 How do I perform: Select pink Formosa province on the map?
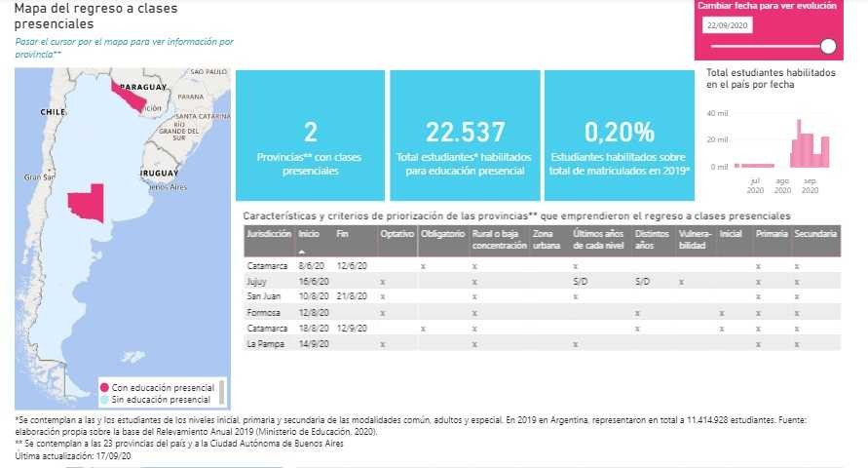point(128,97)
